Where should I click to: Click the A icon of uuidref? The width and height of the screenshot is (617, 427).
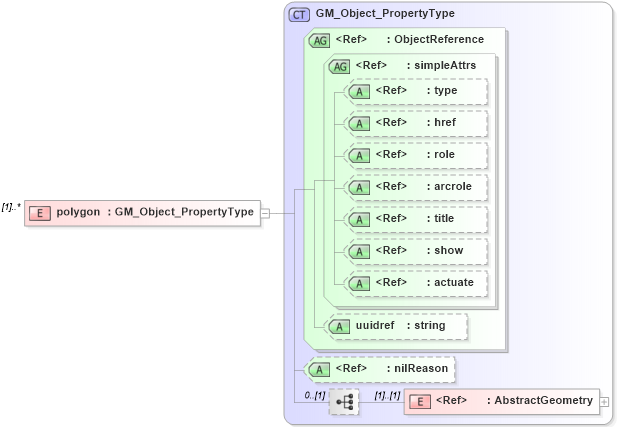click(x=339, y=327)
